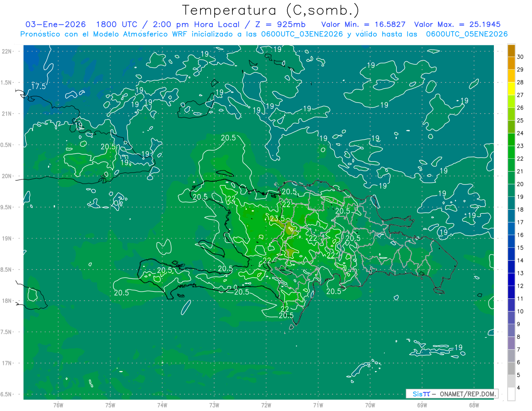Viewport: 532px width, 411px height.
Task: Click the '73W' longitude axis label
Action: 214,405
